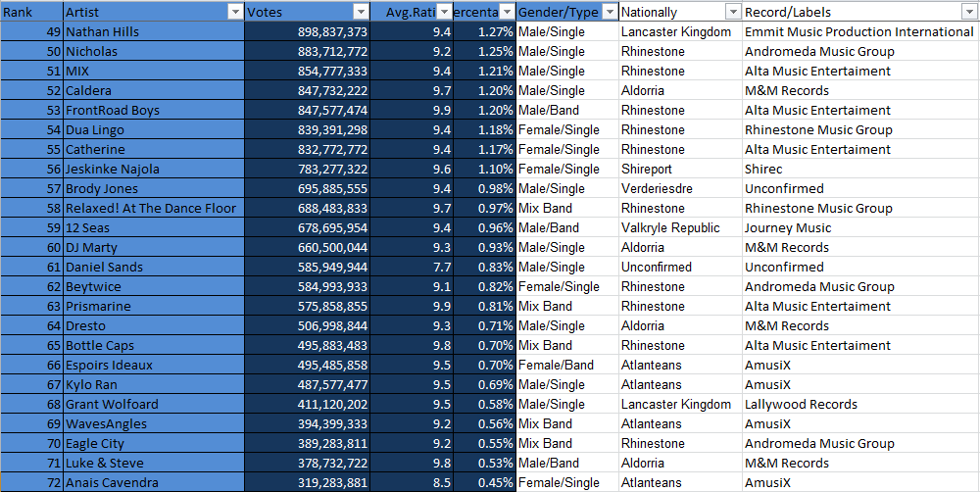Click votes value 319,283,881
The image size is (980, 492).
pyautogui.click(x=308, y=483)
